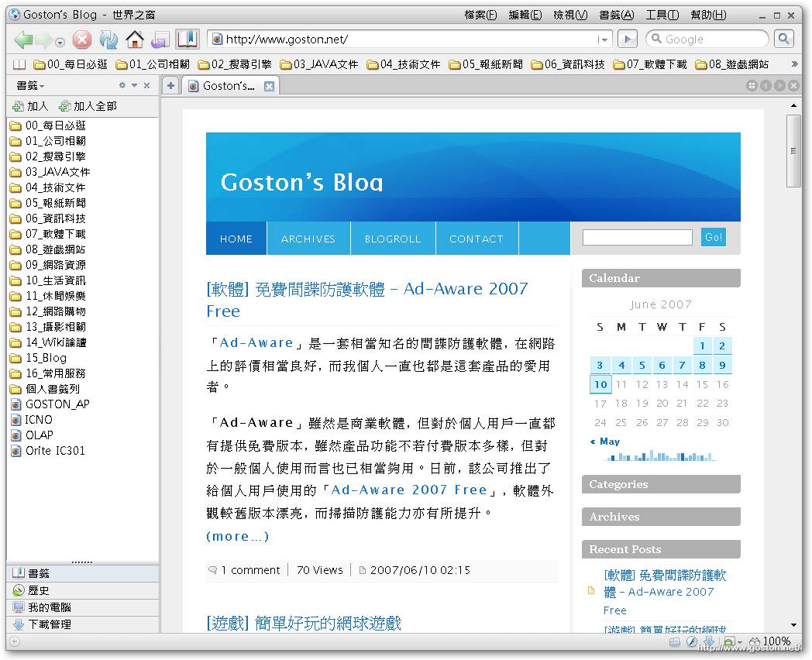Viewport: 812px width, 660px height.
Task: Click the Go arrow next to address bar
Action: click(628, 39)
